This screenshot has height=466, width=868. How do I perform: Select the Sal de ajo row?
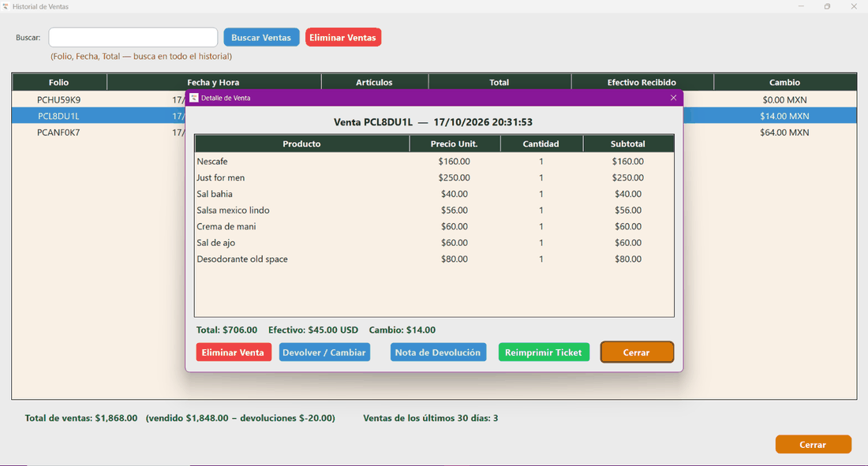(435, 243)
